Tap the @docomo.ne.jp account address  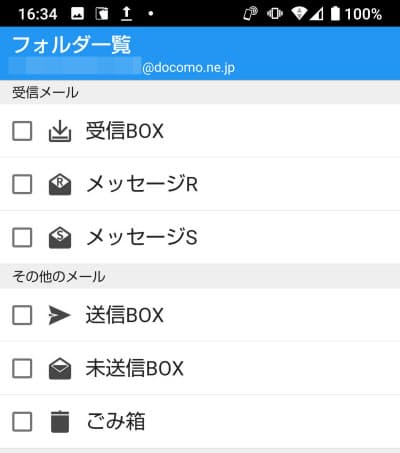click(188, 68)
